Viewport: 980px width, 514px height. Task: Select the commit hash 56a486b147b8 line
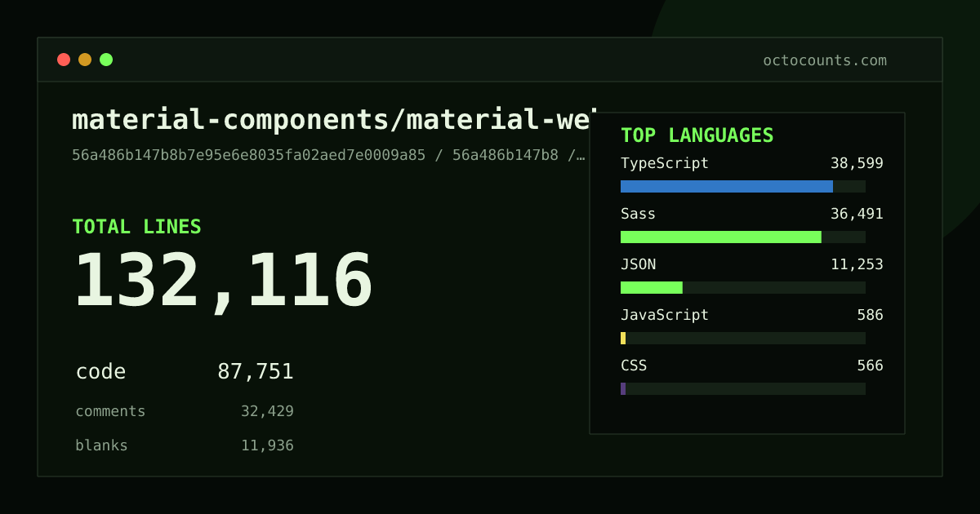point(328,155)
